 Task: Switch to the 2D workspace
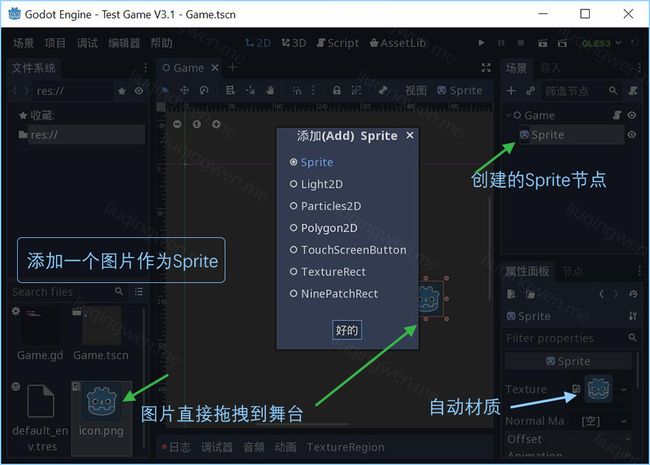258,43
